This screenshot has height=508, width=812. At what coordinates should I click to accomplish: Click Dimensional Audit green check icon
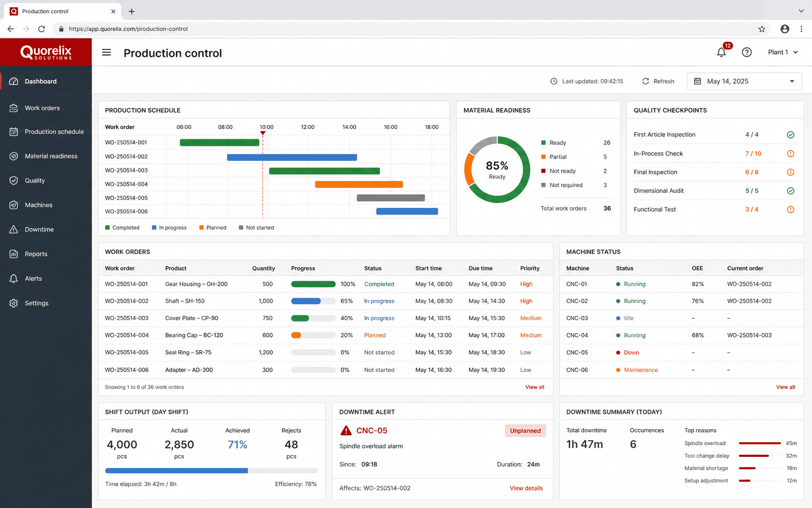coord(790,190)
